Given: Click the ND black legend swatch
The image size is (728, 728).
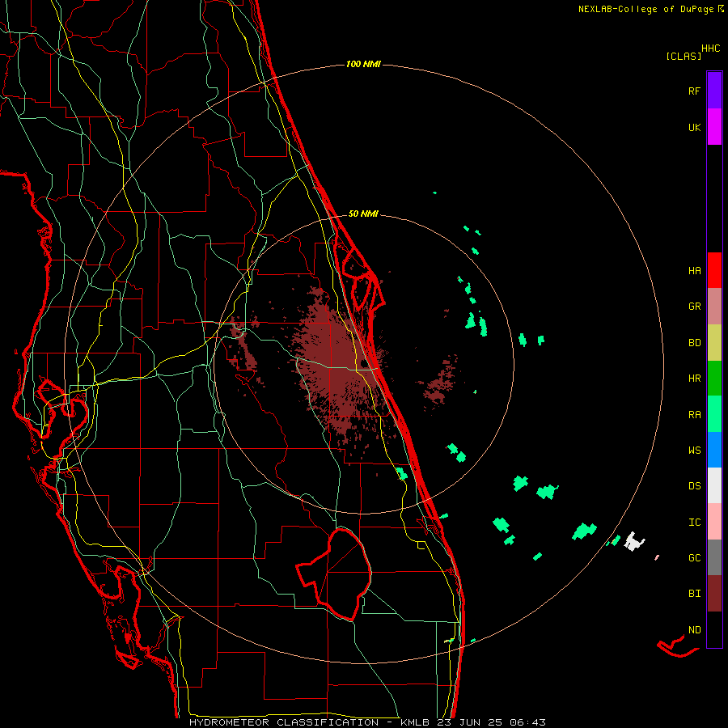Looking at the screenshot, I should tap(714, 629).
